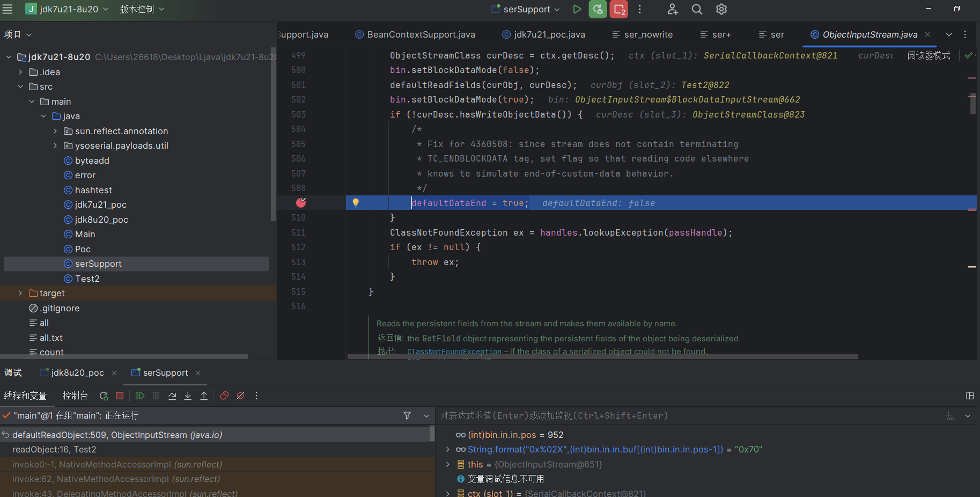Image resolution: width=980 pixels, height=497 pixels.
Task: Collapse the jdk7u21-8u20 root folder
Action: pos(9,57)
